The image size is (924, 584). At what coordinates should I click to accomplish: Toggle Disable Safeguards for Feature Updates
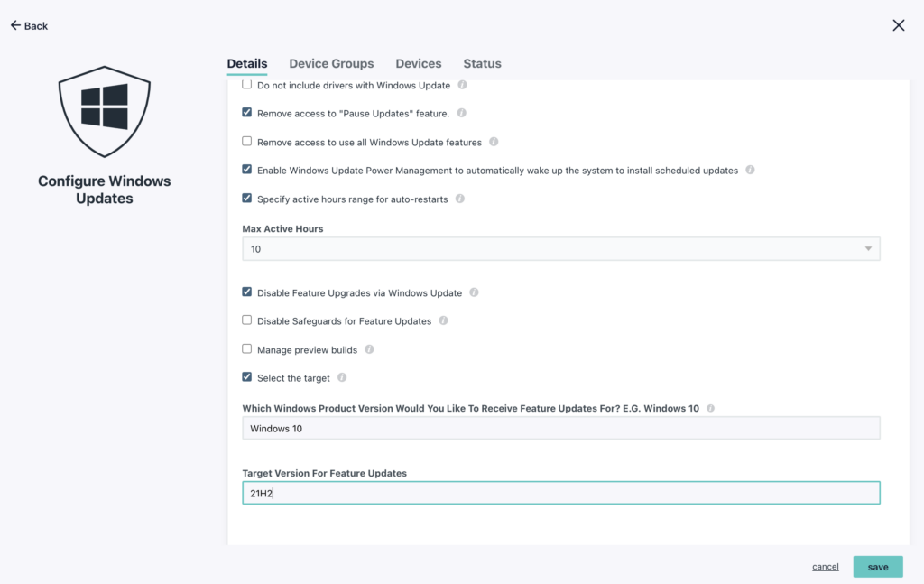tap(247, 321)
